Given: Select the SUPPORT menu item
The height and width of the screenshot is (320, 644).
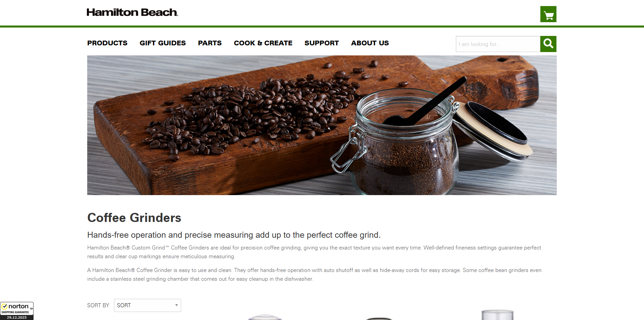Looking at the screenshot, I should point(322,43).
